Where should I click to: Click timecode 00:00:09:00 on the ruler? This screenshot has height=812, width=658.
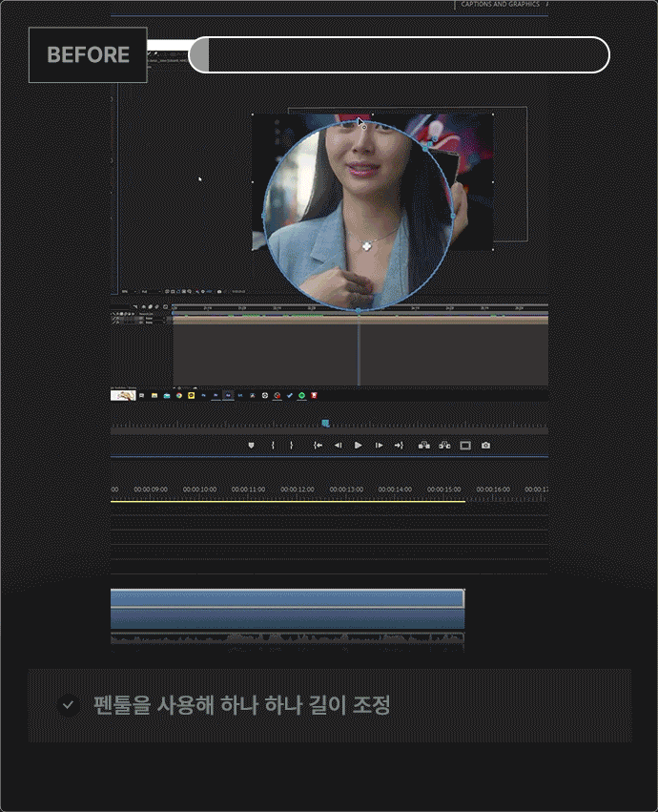(x=151, y=489)
